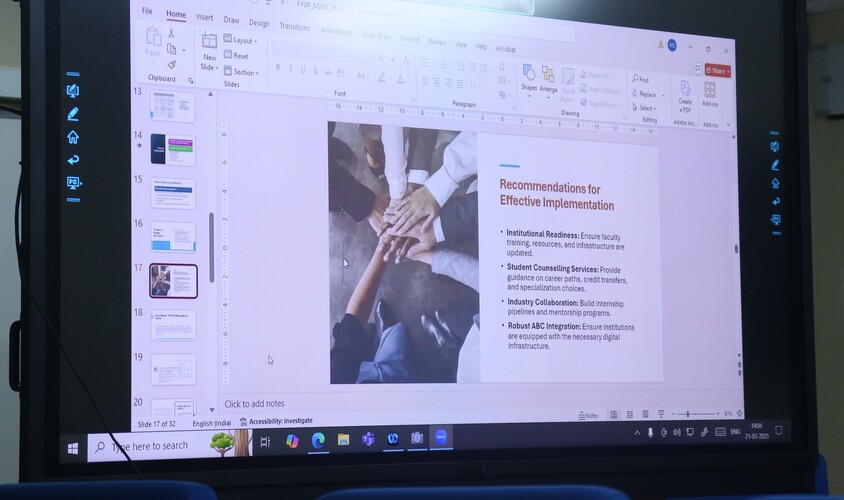Click the text highlight color pen

pyautogui.click(x=382, y=78)
